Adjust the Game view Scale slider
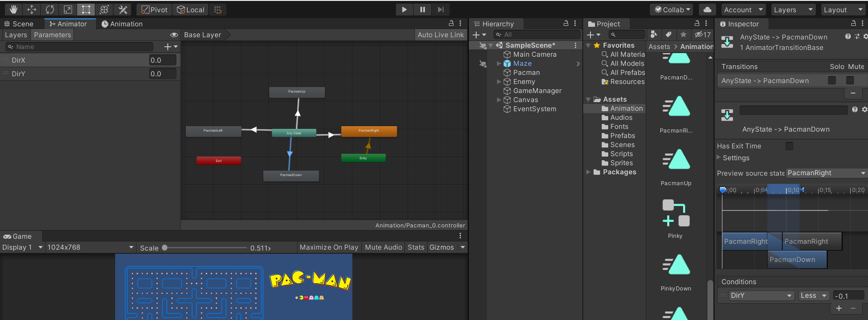Image resolution: width=868 pixels, height=320 pixels. [165, 248]
